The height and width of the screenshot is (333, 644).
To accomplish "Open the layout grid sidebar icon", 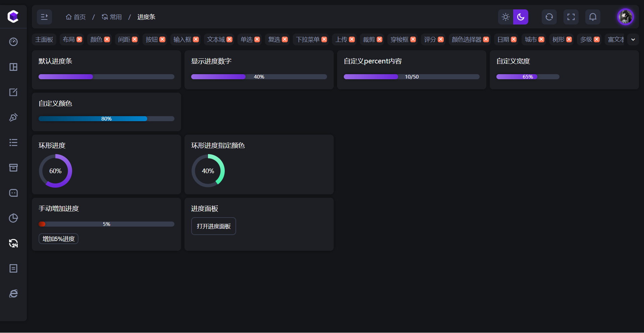I will pyautogui.click(x=13, y=67).
